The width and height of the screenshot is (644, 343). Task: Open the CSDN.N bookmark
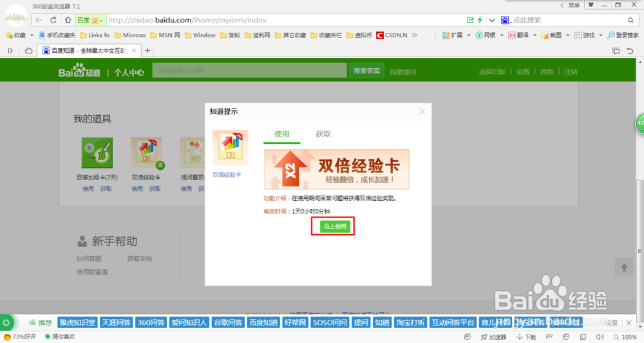point(392,35)
